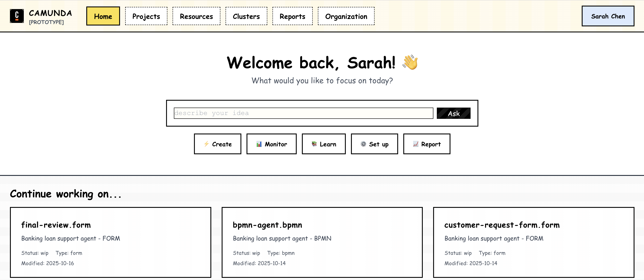644x280 pixels.
Task: Click the waving hand emoji
Action: 410,62
